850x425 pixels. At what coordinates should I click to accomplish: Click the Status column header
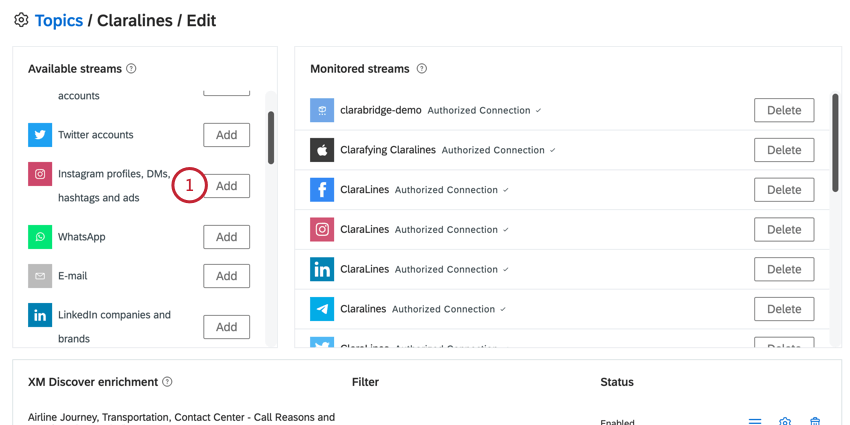coord(617,382)
